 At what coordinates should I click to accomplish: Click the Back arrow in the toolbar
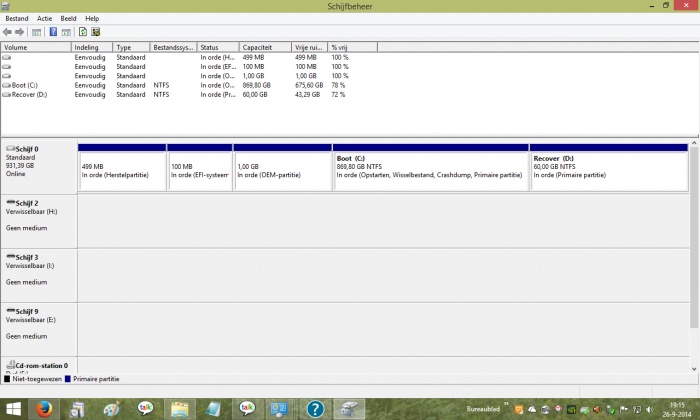point(8,32)
